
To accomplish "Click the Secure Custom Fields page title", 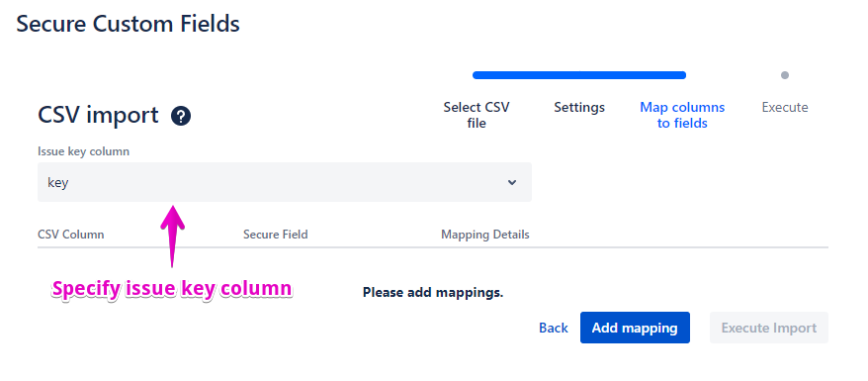I will (128, 24).
